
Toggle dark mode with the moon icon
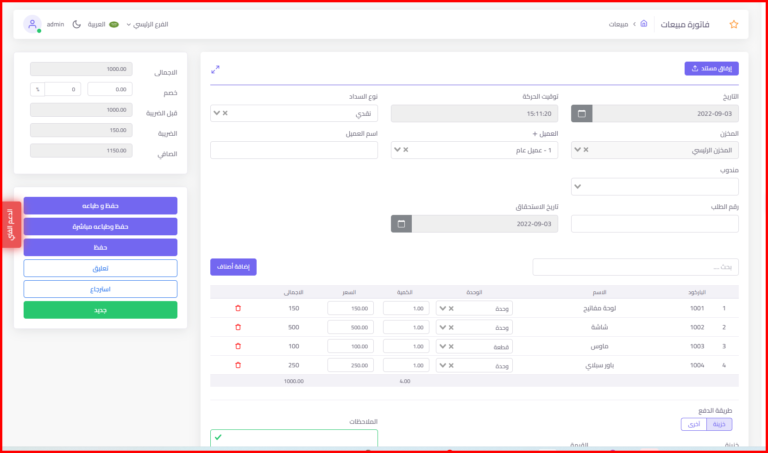point(77,24)
